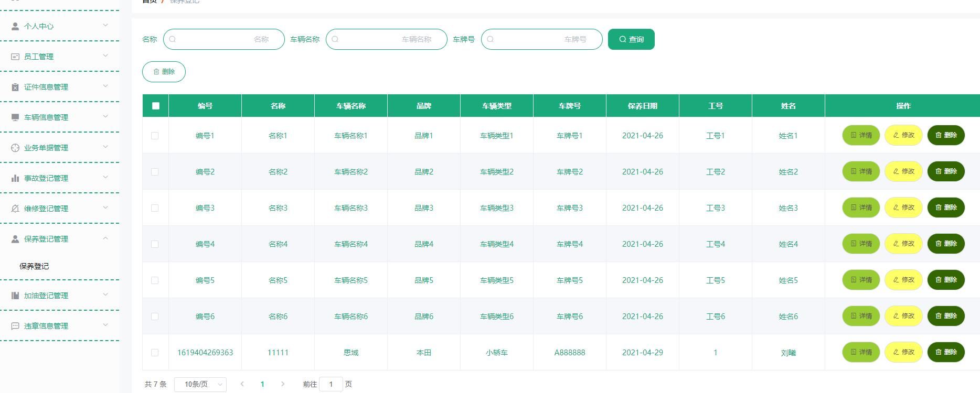Click the magnifier icon in the 车牌号 search field
The image size is (980, 393).
point(491,39)
